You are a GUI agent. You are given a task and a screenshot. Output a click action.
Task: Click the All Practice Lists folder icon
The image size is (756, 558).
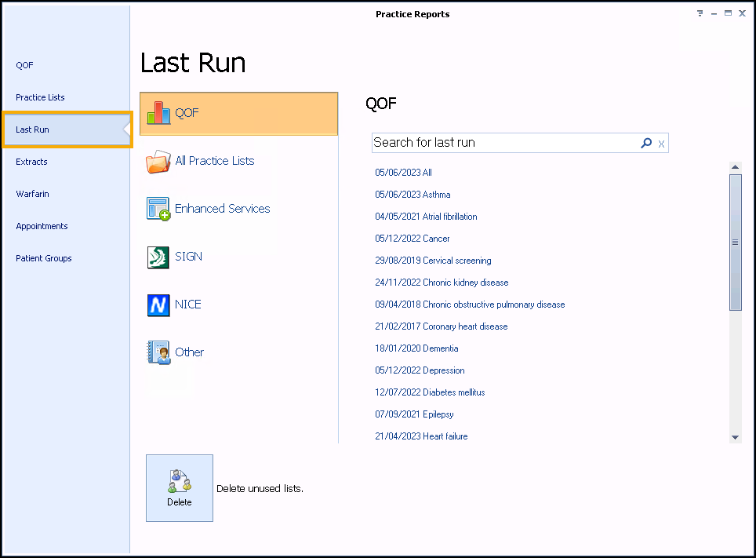coord(158,162)
